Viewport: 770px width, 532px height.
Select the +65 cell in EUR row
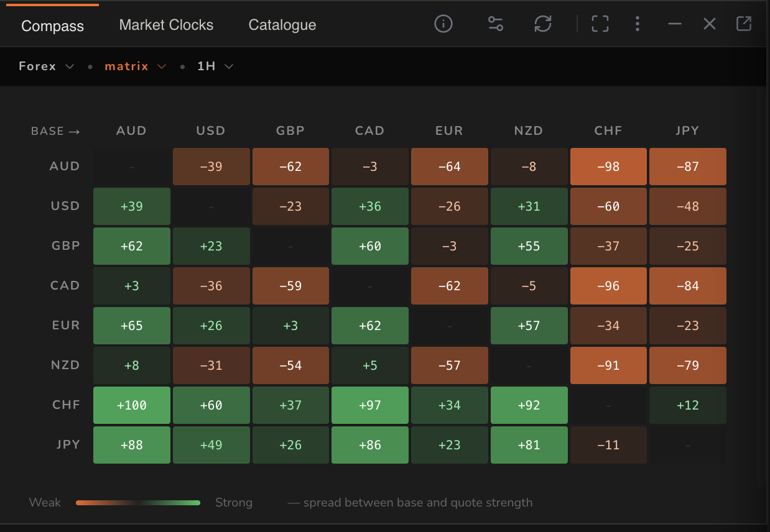click(x=132, y=326)
